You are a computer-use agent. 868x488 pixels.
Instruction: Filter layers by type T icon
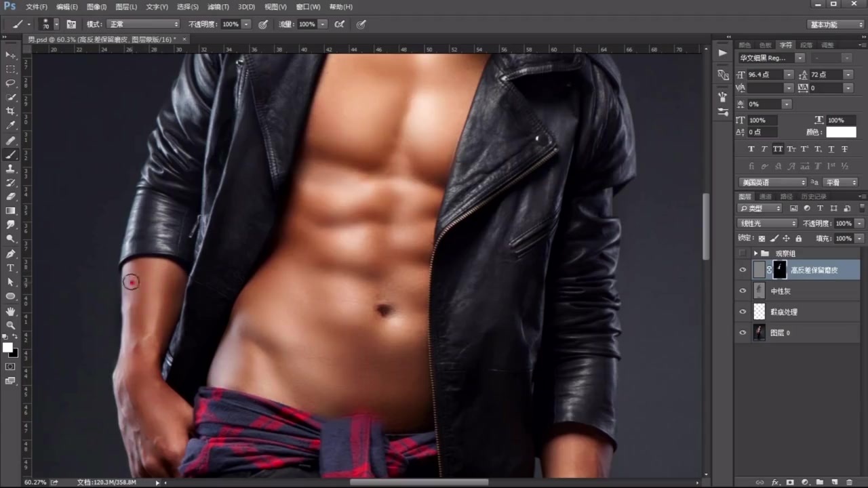click(820, 208)
